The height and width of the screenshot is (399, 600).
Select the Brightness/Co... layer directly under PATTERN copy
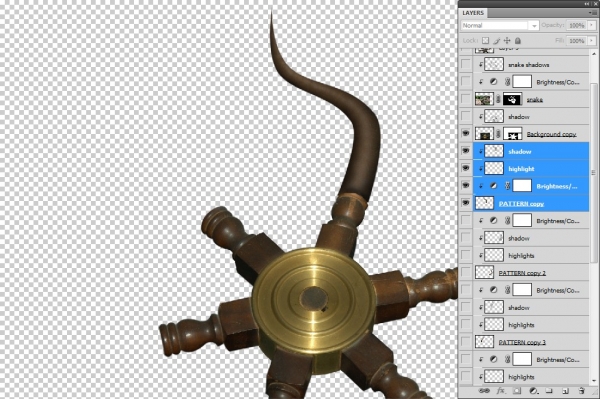(531, 221)
